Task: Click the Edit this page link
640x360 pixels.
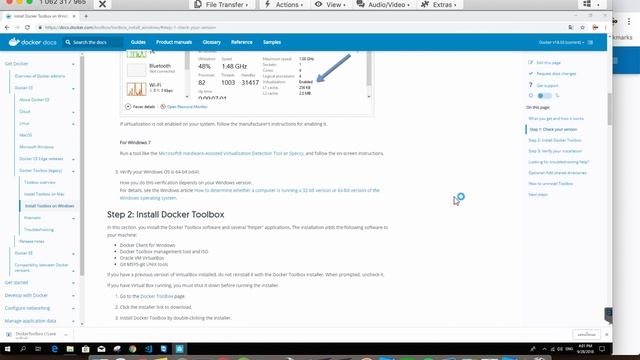Action: pos(548,62)
